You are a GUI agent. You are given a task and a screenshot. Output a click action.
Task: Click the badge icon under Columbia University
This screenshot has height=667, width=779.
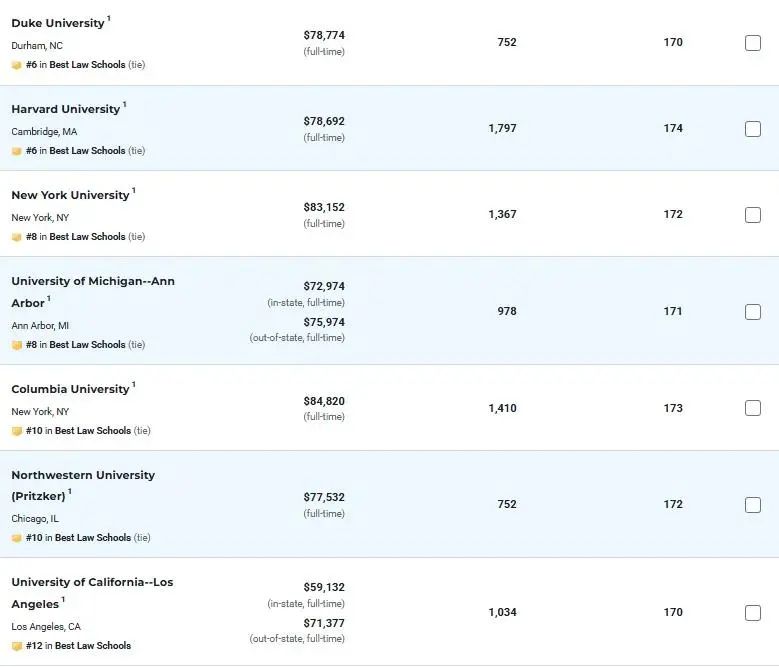(16, 431)
